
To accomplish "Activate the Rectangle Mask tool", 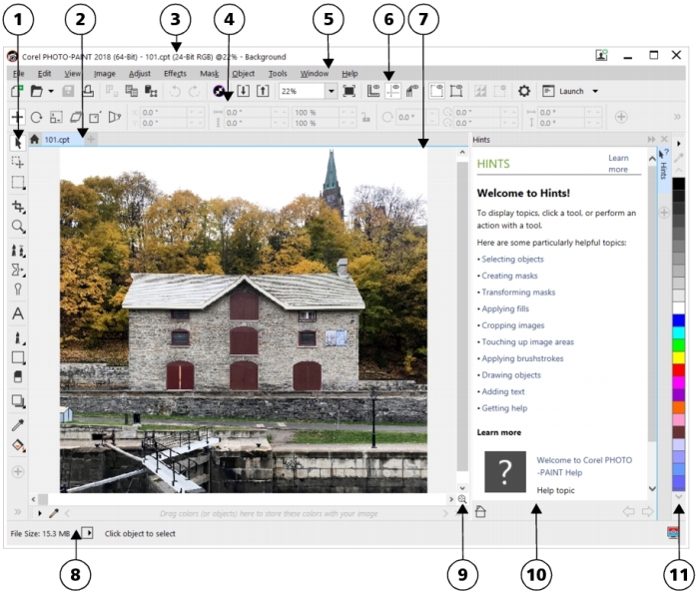I will tap(18, 183).
